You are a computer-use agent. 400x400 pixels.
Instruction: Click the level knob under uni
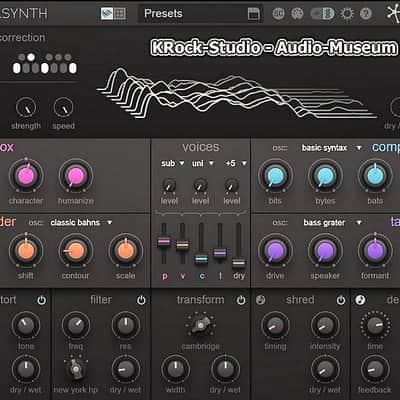click(x=200, y=186)
